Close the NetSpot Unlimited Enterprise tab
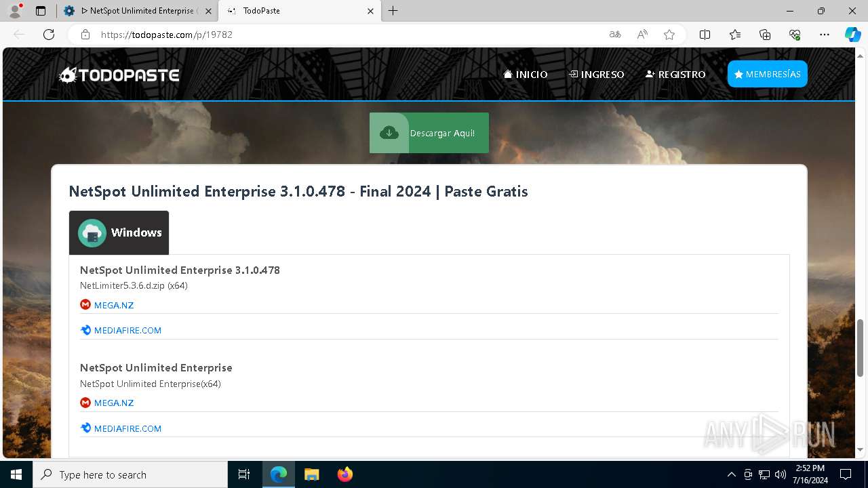The width and height of the screenshot is (868, 488). [208, 11]
